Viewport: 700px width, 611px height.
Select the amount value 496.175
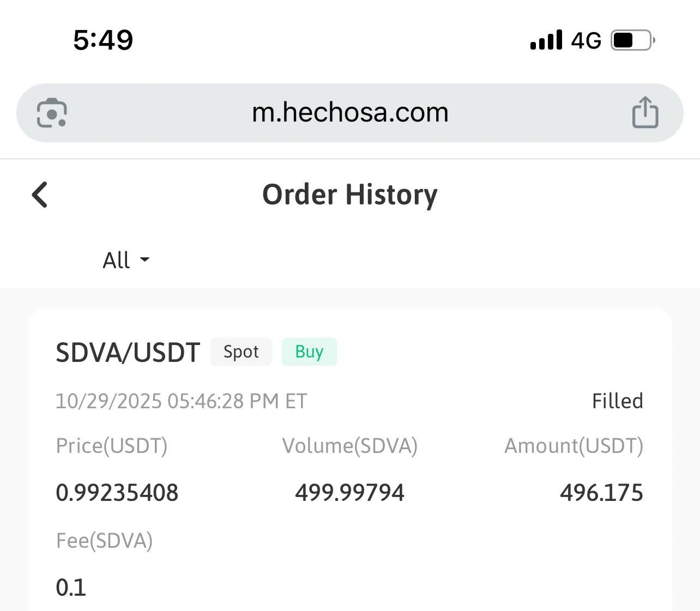point(601,493)
